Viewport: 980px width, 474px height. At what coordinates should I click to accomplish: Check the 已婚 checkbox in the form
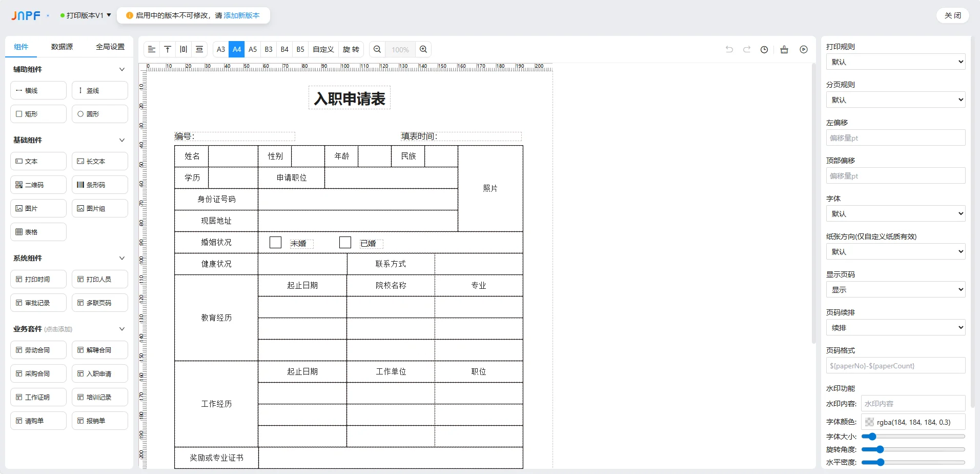(x=345, y=242)
